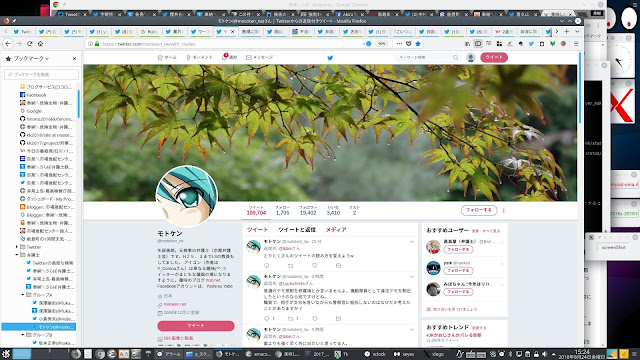This screenshot has width=640, height=360.
Task: Reload the current Twitter page
Action: point(29,44)
